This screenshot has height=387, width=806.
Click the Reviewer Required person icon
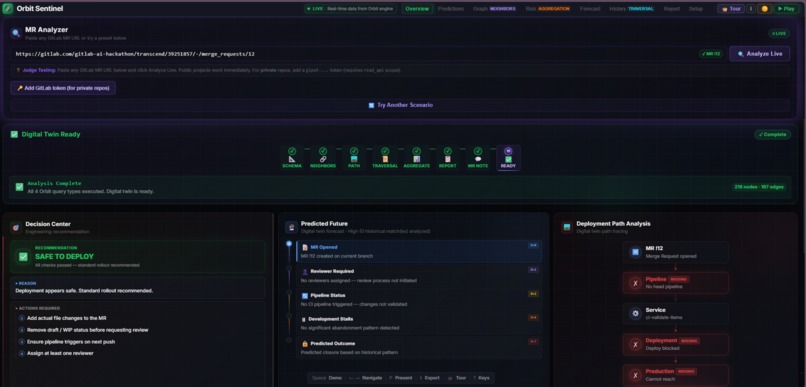(x=305, y=271)
